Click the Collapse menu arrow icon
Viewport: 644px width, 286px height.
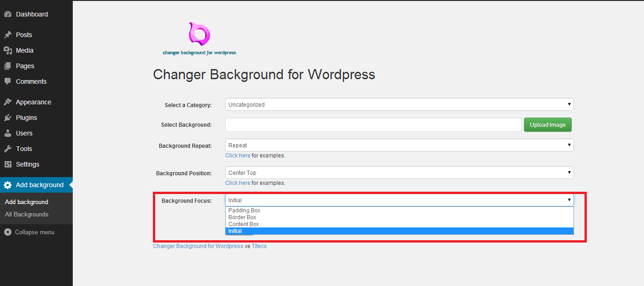(7, 232)
